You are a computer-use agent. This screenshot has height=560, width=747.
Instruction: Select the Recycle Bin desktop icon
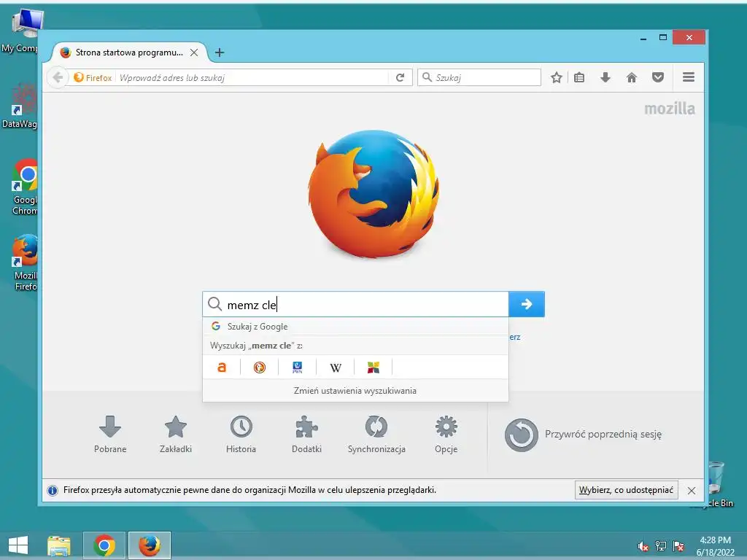[716, 483]
